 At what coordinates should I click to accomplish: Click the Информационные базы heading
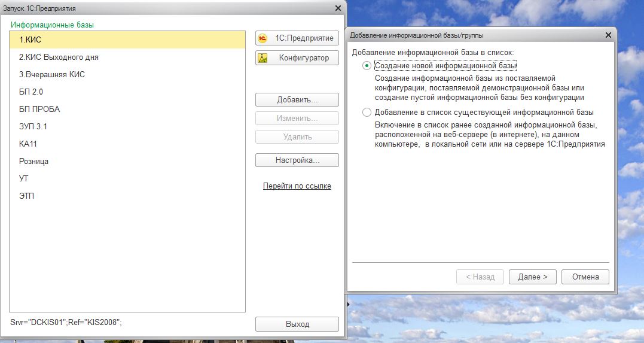52,25
